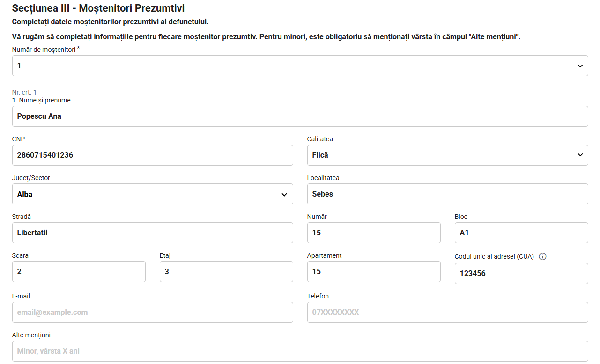Click the Stradă field with Libertatii
This screenshot has width=600, height=364.
click(153, 233)
